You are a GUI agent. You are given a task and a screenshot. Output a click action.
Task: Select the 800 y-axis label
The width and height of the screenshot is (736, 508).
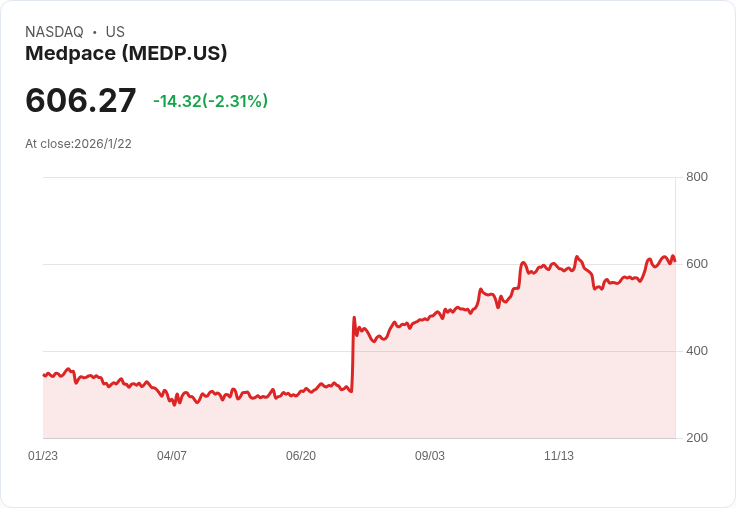tap(696, 177)
